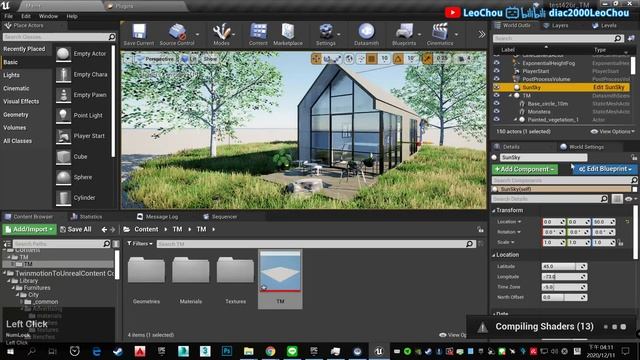Open the Help menu

click(72, 16)
